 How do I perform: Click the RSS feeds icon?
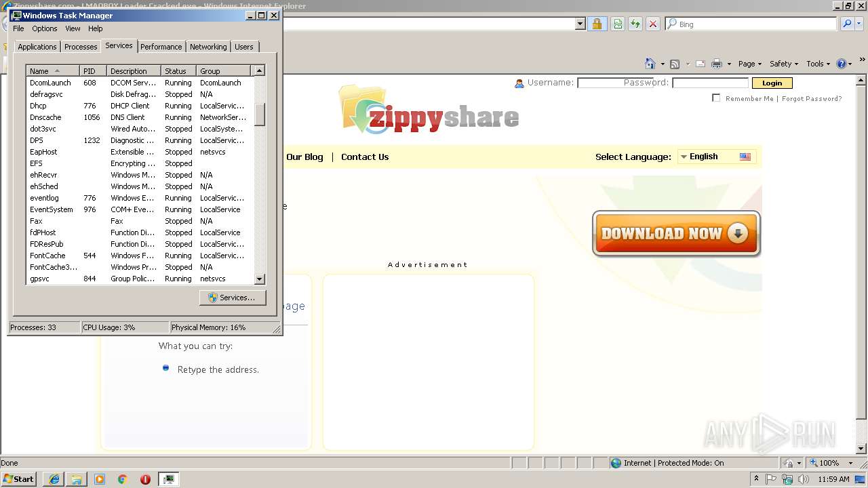click(x=675, y=64)
